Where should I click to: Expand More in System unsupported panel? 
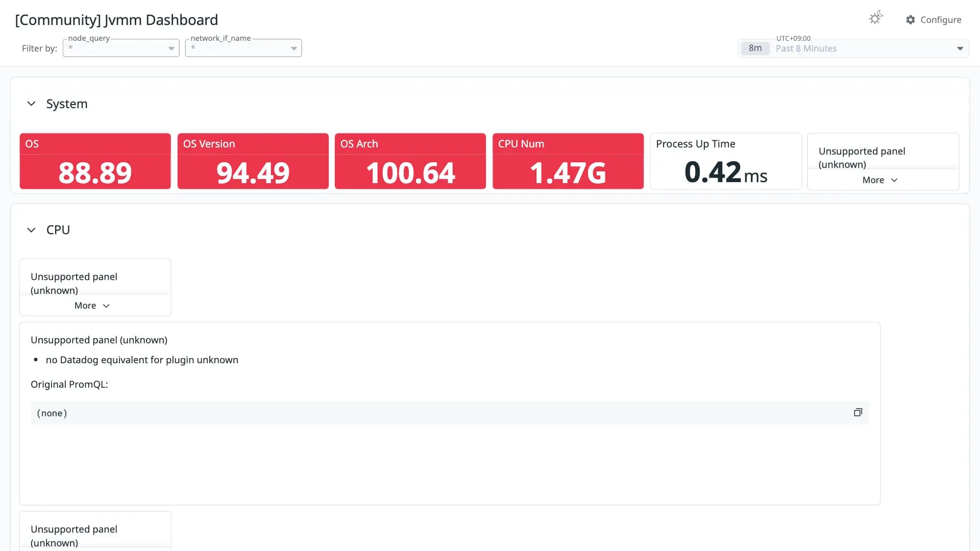tap(879, 180)
